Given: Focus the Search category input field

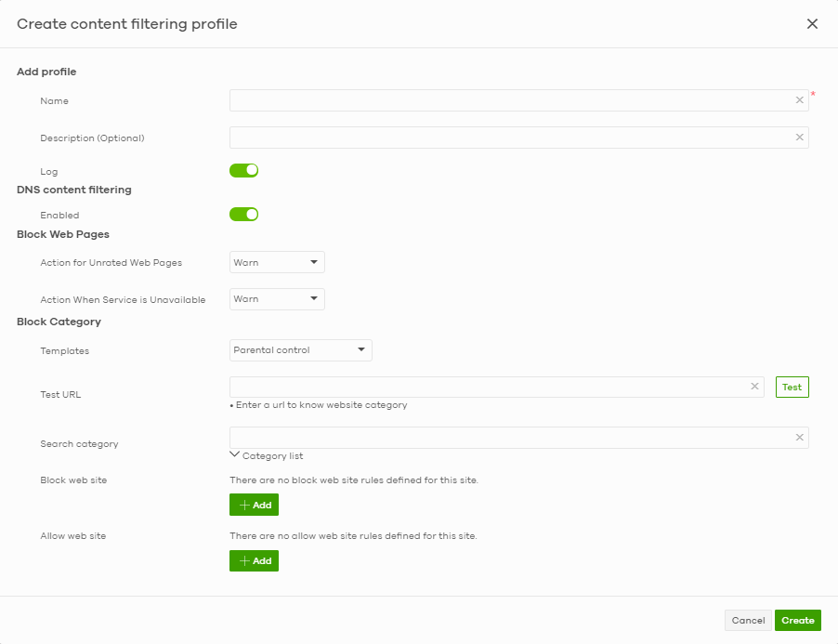Looking at the screenshot, I should 512,437.
